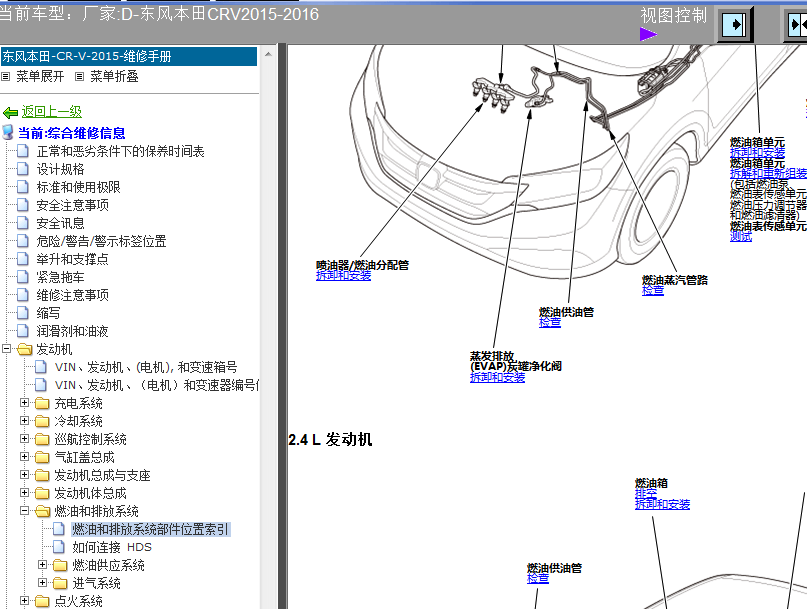Expand the 进气系统 node
Image resolution: width=807 pixels, height=609 pixels.
click(x=43, y=583)
